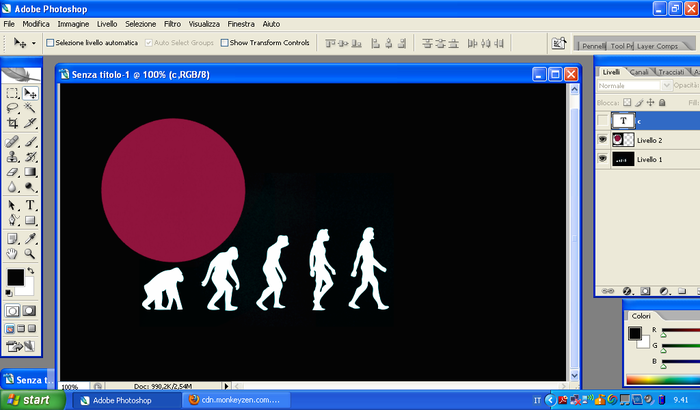Select the Move tool in toolbox
Screen dimensions: 700x410
coord(30,93)
